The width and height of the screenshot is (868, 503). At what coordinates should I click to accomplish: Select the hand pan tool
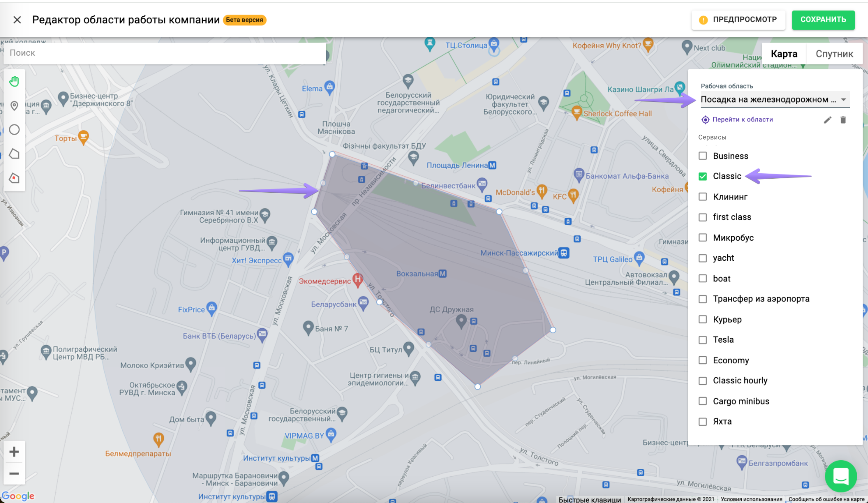click(x=14, y=82)
